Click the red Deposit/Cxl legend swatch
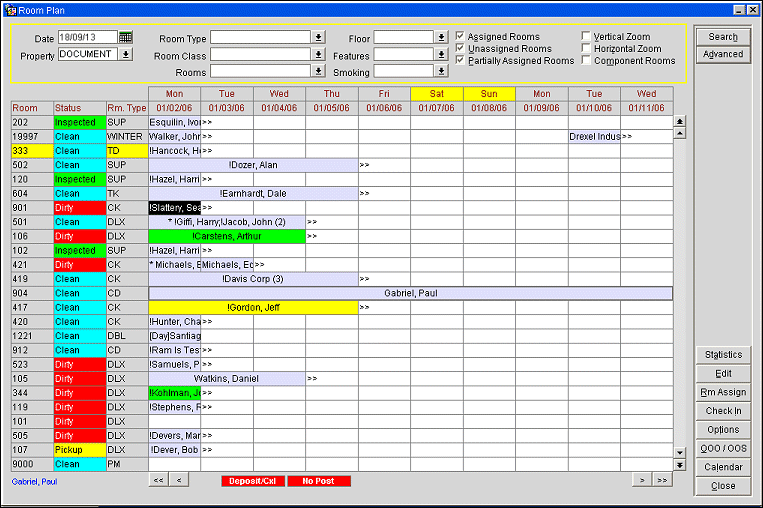The height and width of the screenshot is (508, 763). click(251, 481)
